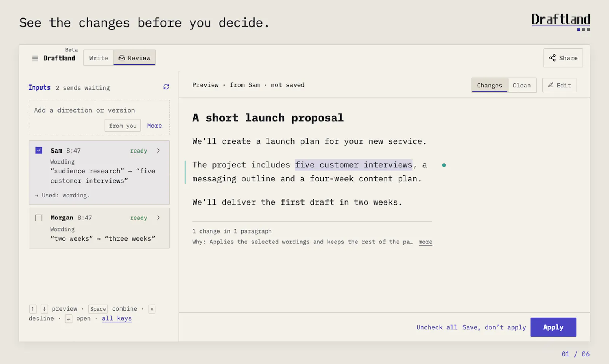Uncheck Sam's input checkbox
This screenshot has width=609, height=364.
pos(39,150)
